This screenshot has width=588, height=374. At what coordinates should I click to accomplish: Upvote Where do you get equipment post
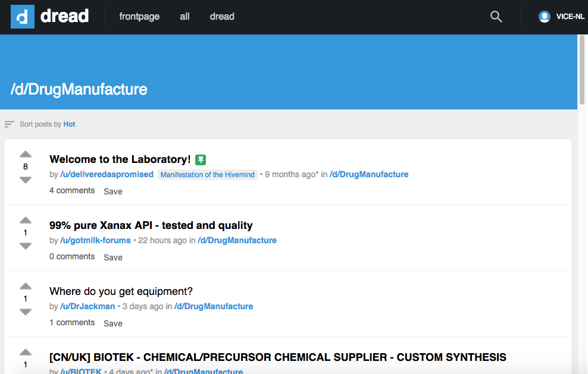coord(26,286)
